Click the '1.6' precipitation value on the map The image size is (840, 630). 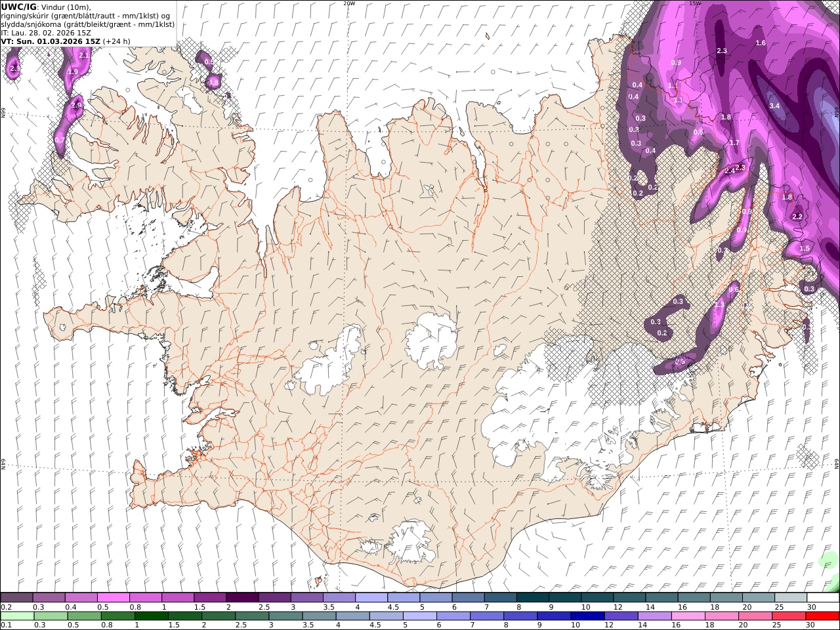tap(761, 43)
